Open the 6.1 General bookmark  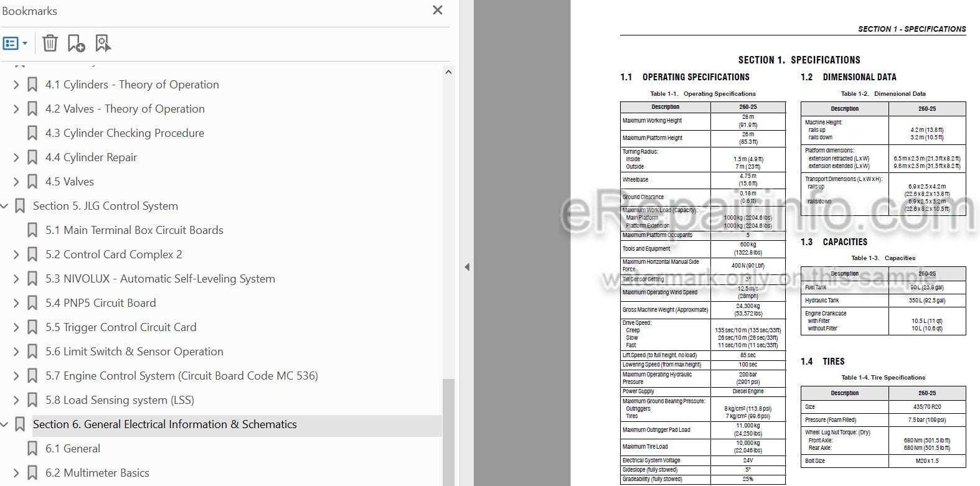(72, 449)
